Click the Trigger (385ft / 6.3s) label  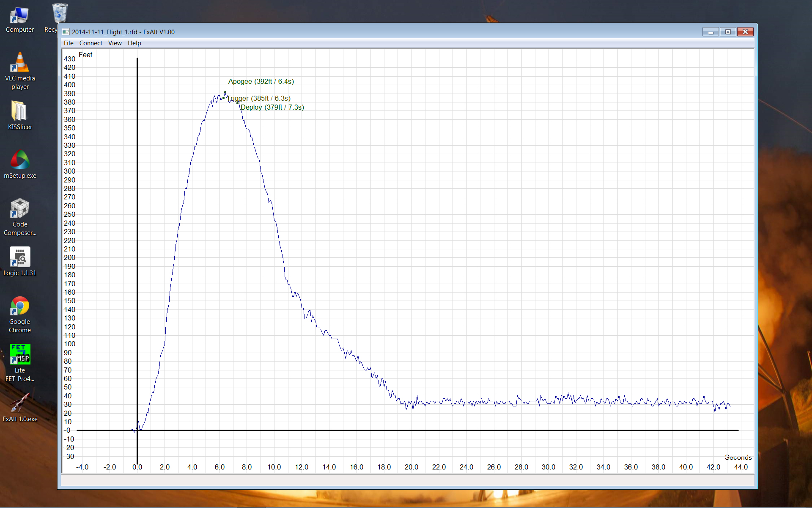tap(258, 98)
